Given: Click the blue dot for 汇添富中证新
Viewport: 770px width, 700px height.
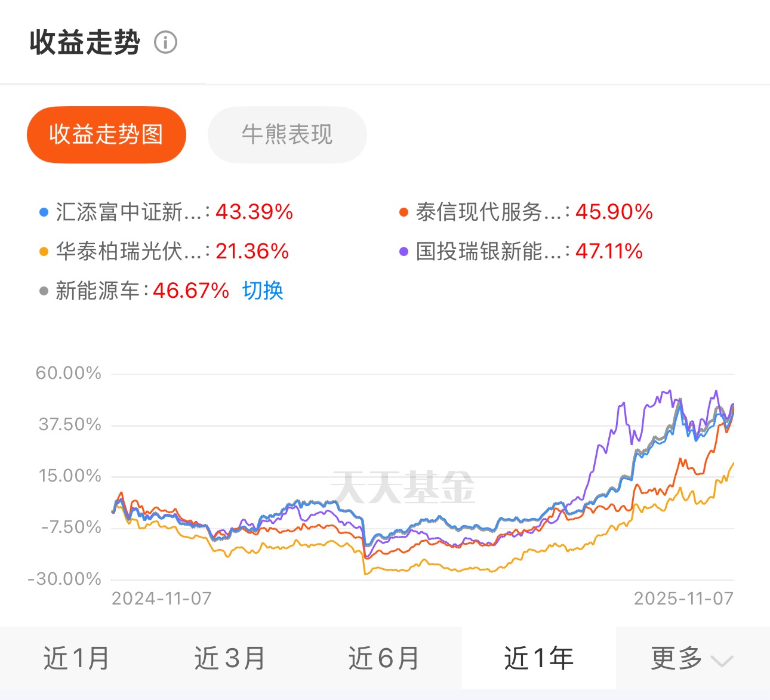Looking at the screenshot, I should click(x=44, y=212).
